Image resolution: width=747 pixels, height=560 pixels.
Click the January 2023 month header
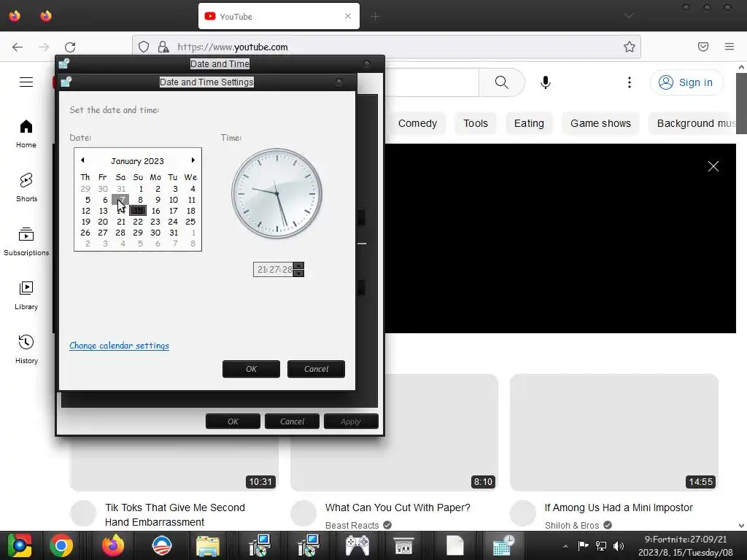click(137, 161)
